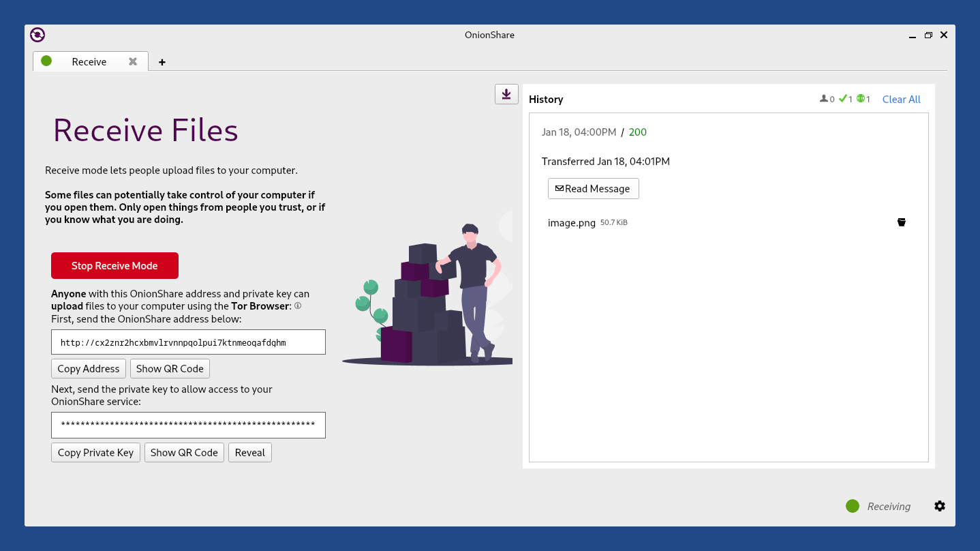The width and height of the screenshot is (980, 551).
Task: Click the info icon after Tor Browser
Action: point(298,306)
